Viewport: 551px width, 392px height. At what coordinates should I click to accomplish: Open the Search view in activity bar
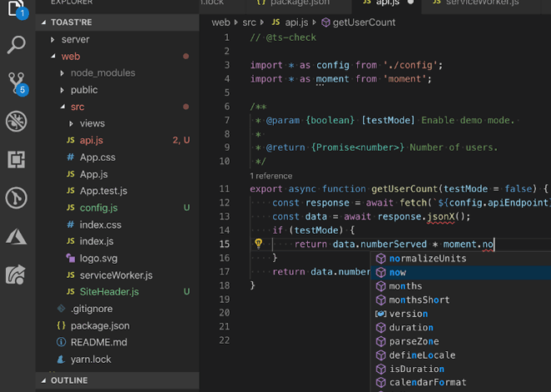[x=17, y=44]
